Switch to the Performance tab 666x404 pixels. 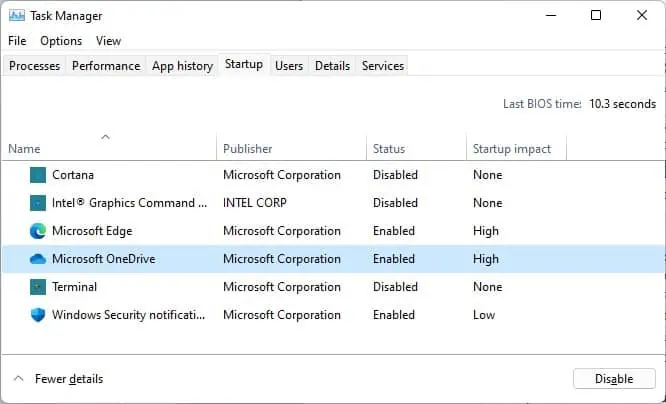click(x=106, y=66)
